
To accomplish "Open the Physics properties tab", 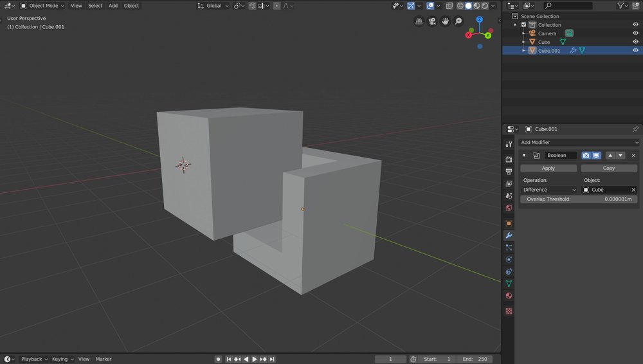I will [x=509, y=259].
